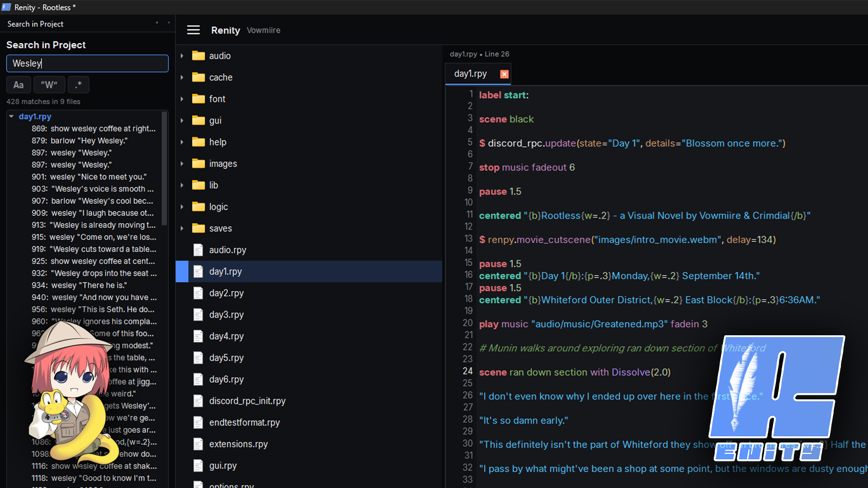This screenshot has width=868, height=488.
Task: Expand the saves folder arrow
Action: coord(182,228)
